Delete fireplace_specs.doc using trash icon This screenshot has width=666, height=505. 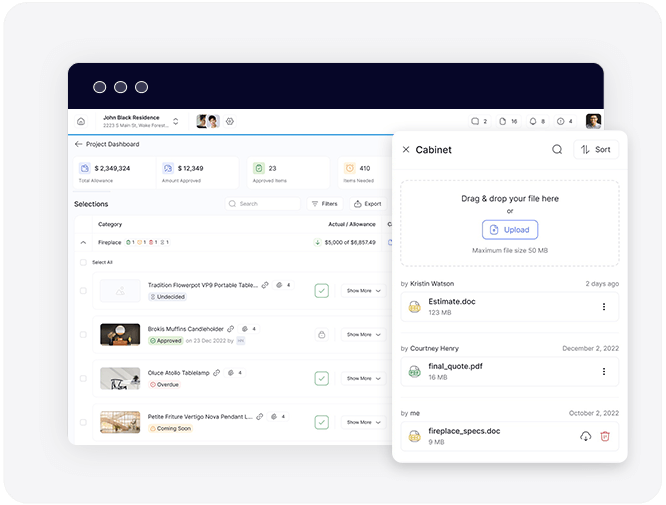click(604, 436)
